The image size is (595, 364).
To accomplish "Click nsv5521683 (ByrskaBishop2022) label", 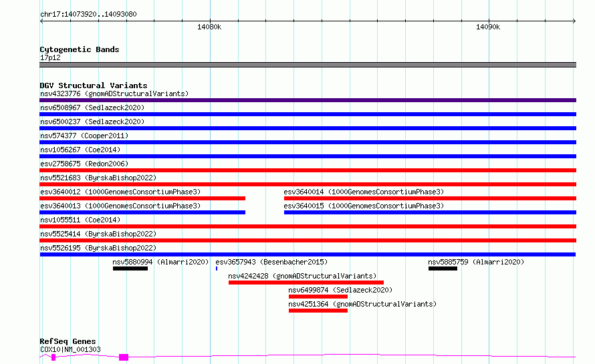I will tap(98, 178).
